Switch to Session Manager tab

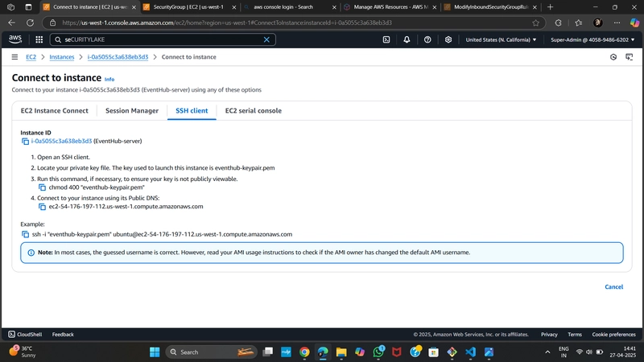click(132, 111)
